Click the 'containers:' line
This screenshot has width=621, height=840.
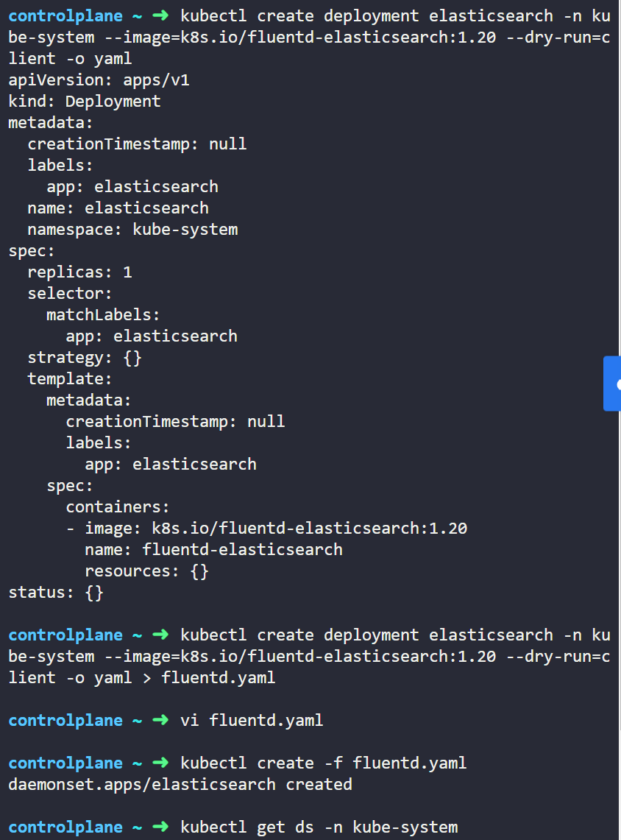click(x=118, y=507)
